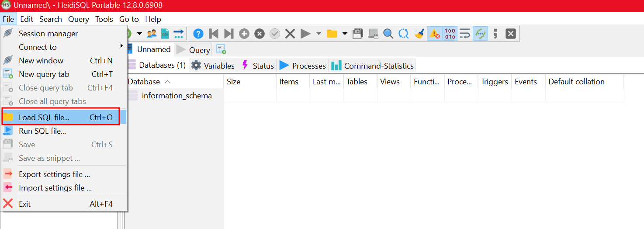
Task: Toggle stop on errors warning icon
Action: click(434, 34)
